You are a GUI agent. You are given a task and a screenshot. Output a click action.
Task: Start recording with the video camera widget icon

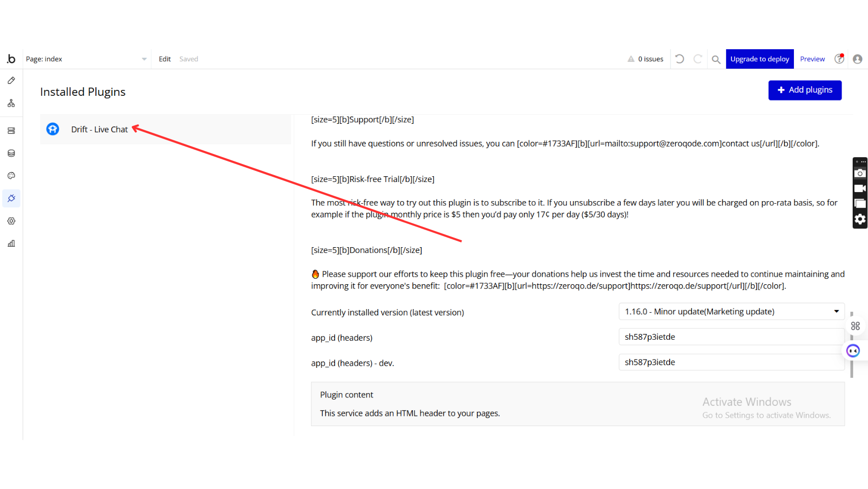pos(860,188)
